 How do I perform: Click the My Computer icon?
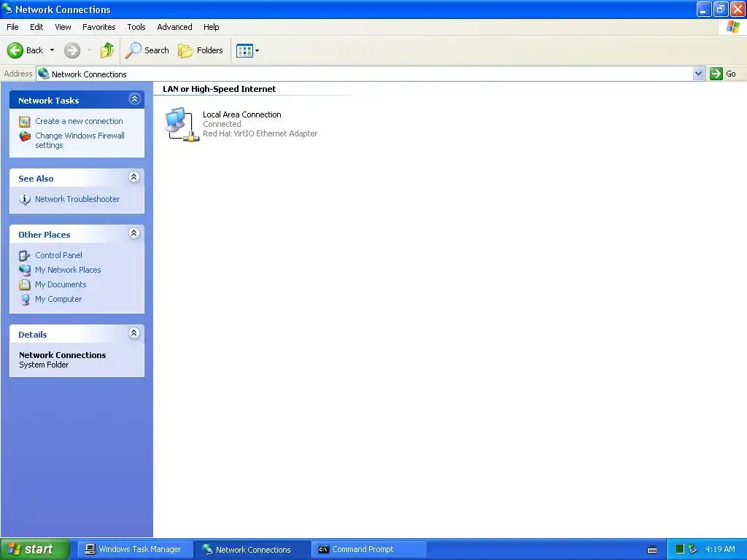point(25,300)
